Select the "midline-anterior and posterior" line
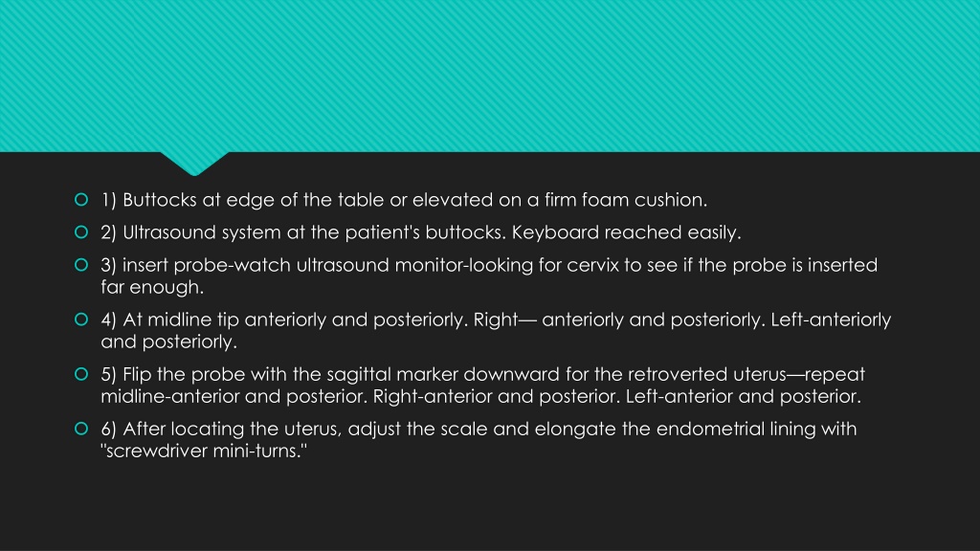Viewport: 980px width, 551px height. coord(480,397)
